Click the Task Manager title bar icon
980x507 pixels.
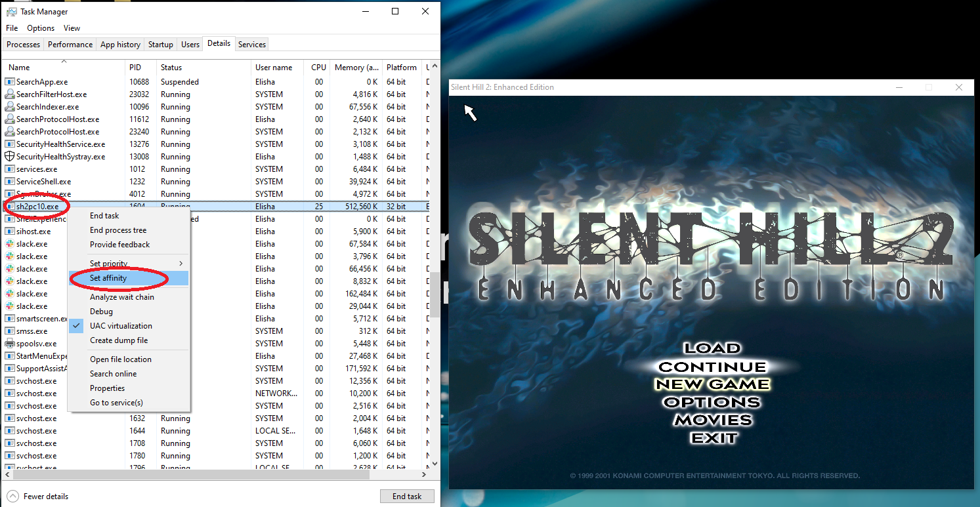pos(11,12)
